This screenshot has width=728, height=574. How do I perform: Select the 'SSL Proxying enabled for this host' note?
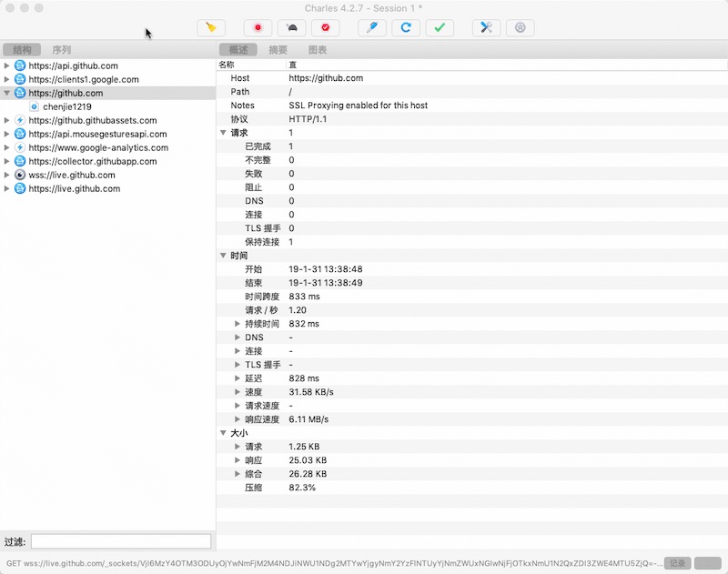358,106
